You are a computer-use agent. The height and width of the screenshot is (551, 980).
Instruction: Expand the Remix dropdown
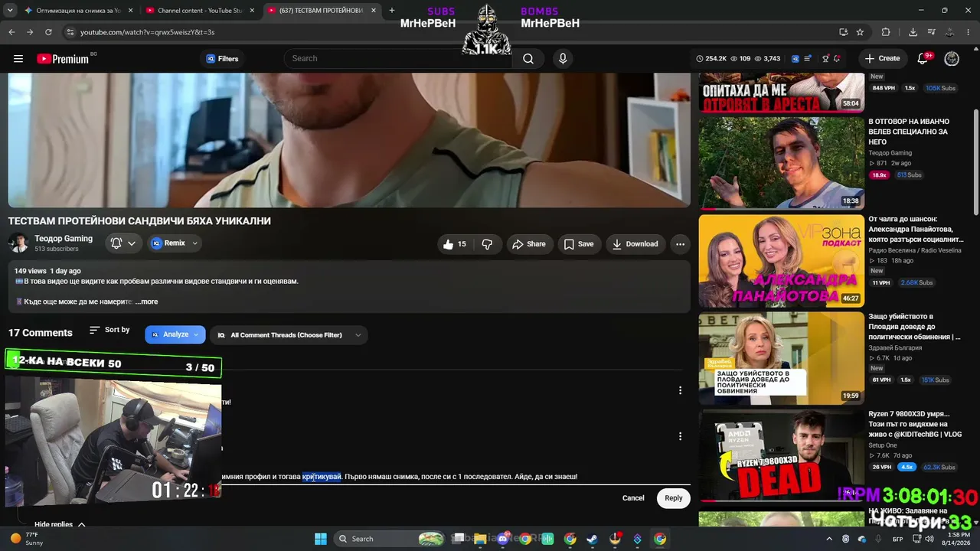(175, 243)
